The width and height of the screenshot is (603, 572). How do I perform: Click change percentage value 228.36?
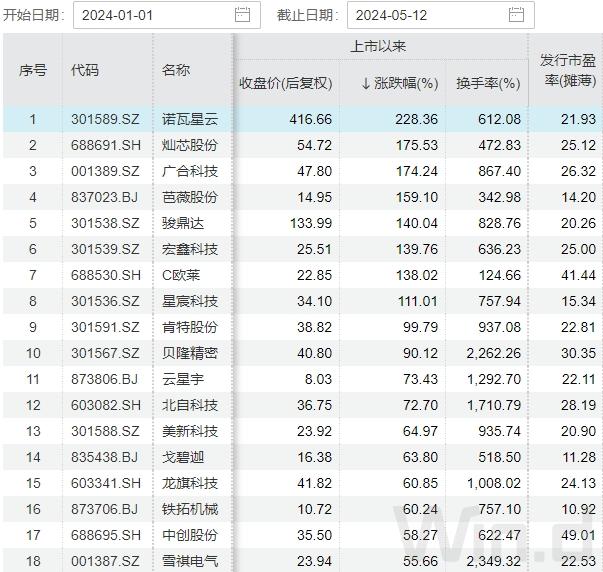(x=417, y=119)
